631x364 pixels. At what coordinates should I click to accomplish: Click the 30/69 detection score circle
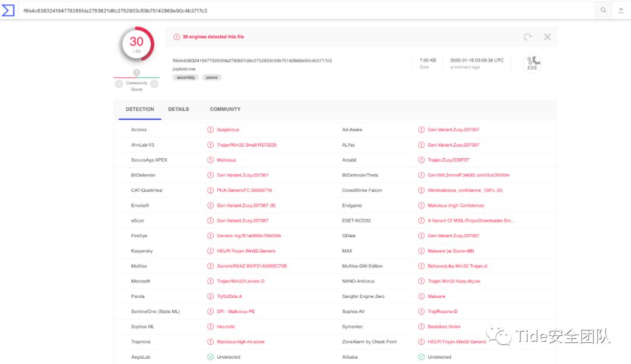point(136,44)
